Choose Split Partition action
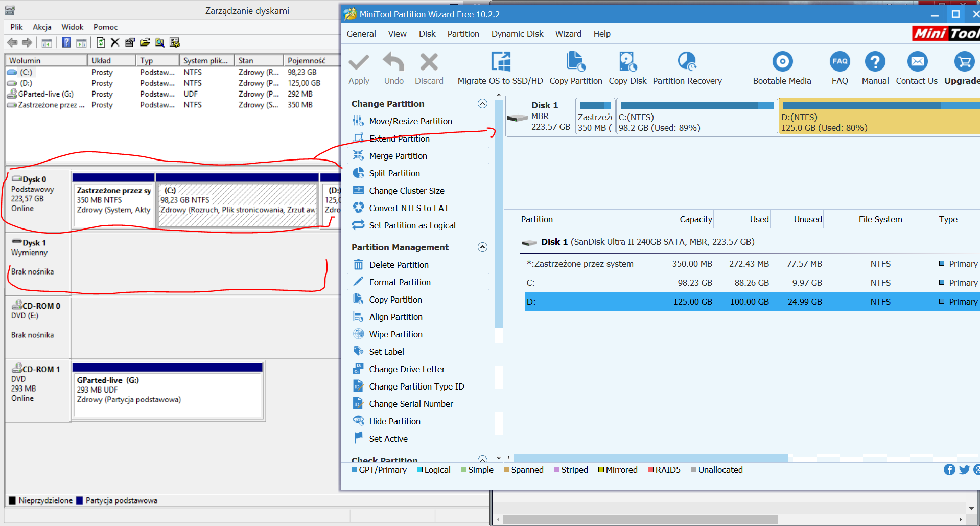980x526 pixels. [394, 173]
